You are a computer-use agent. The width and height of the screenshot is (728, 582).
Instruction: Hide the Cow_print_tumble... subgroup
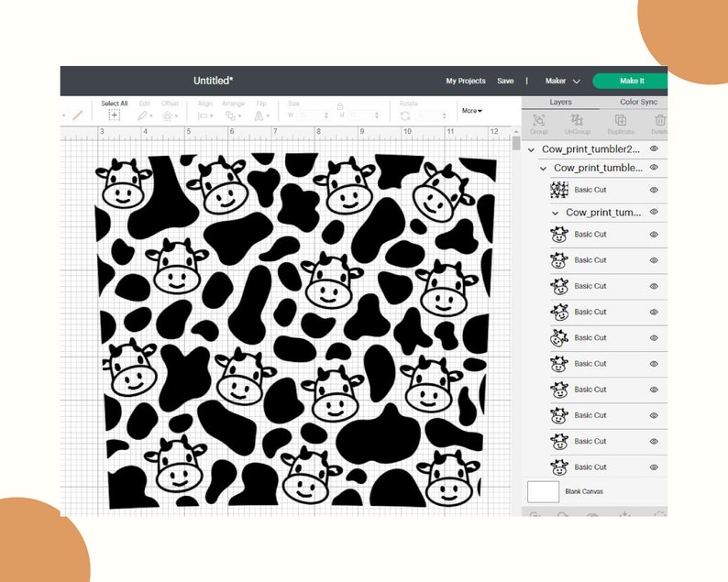pos(654,167)
